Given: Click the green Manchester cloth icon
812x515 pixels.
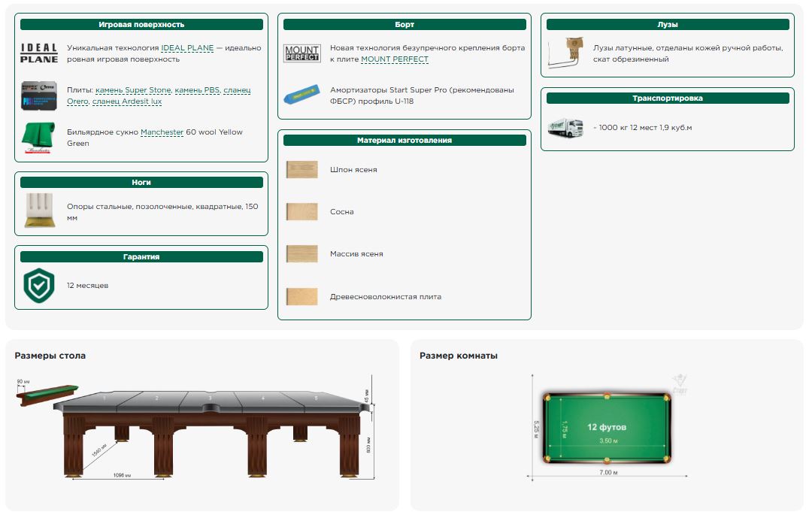Looking at the screenshot, I should tap(38, 138).
